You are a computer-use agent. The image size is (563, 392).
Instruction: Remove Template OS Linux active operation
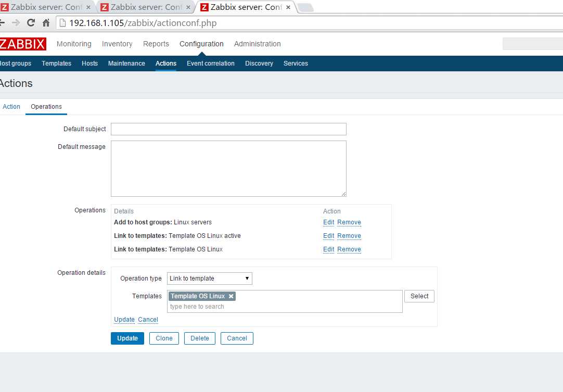pyautogui.click(x=349, y=236)
